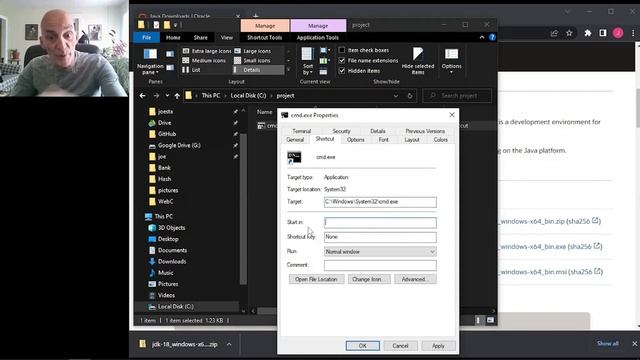Click windows-x64_bin.msi download link
Image resolution: width=640 pixels, height=360 pixels.
533,272
